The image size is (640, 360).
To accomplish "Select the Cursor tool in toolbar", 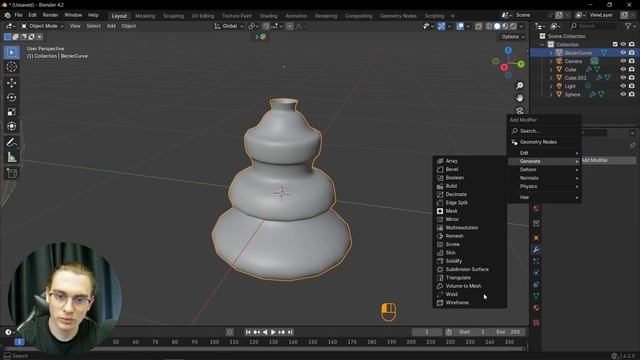I will (x=11, y=67).
